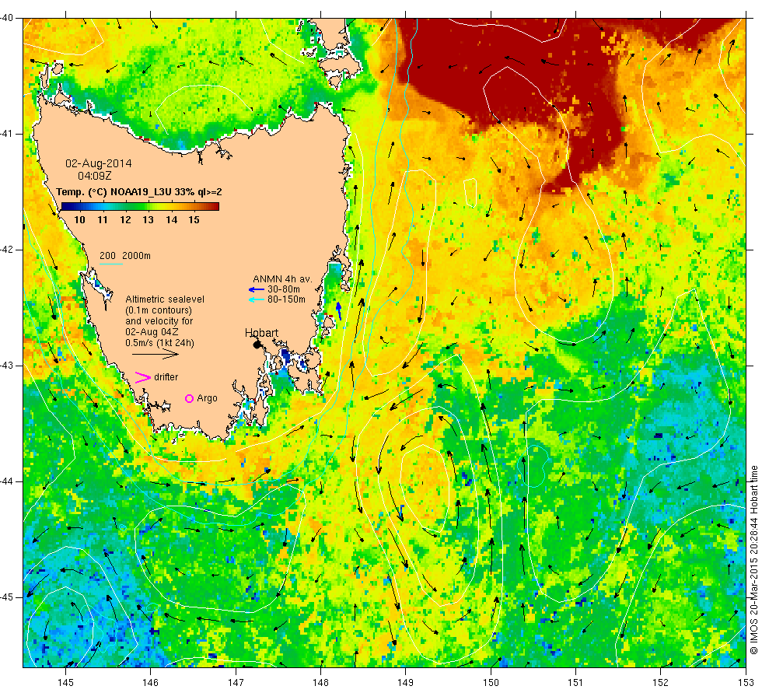Click the blue ANMN current arrow off east coast
Image resolution: width=762 pixels, height=700 pixels.
[339, 311]
